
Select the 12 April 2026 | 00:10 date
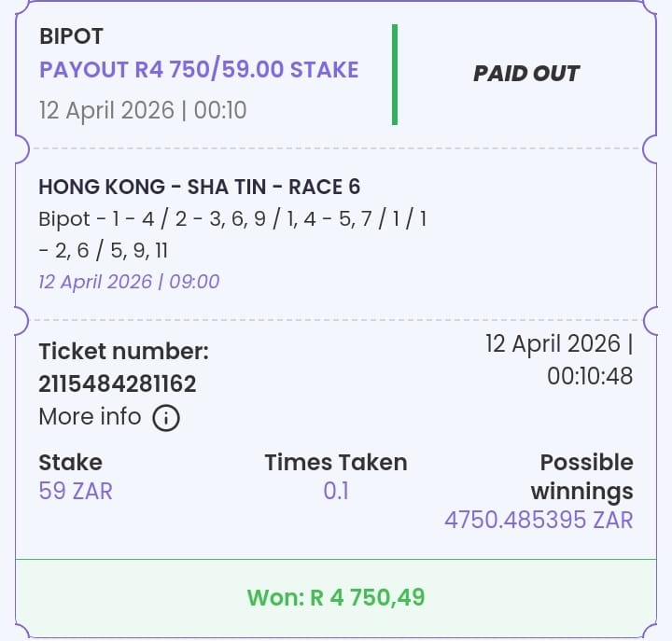[143, 110]
